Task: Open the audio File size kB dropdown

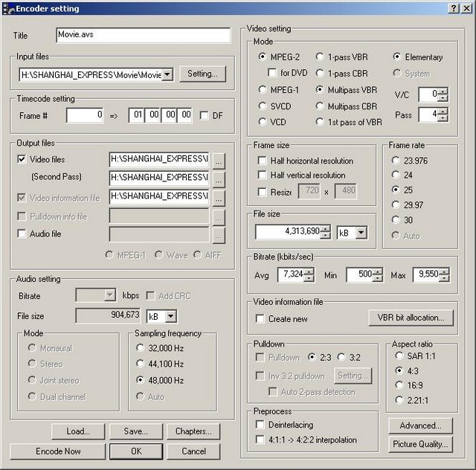Action: coord(170,316)
